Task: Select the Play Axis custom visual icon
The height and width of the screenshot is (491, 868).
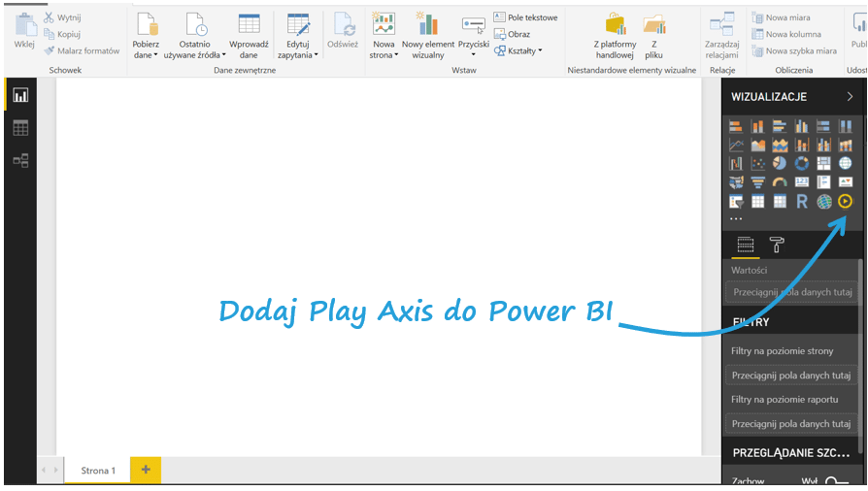Action: pos(845,202)
